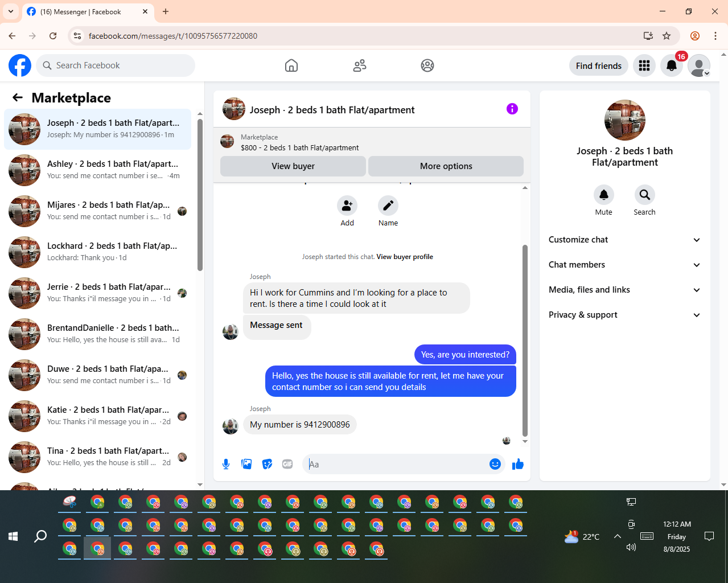Open the BrentandDanielle conversation

[x=98, y=334]
